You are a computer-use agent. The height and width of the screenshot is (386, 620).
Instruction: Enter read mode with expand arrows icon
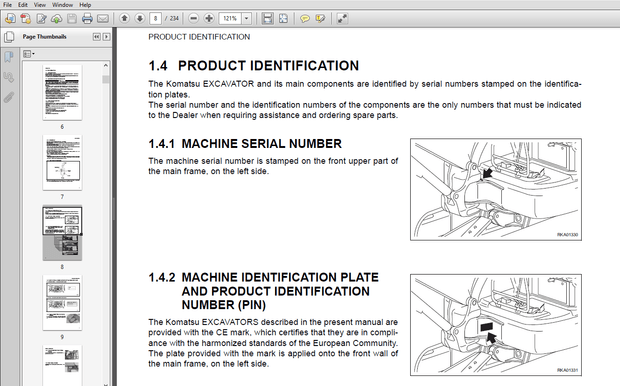(x=342, y=18)
